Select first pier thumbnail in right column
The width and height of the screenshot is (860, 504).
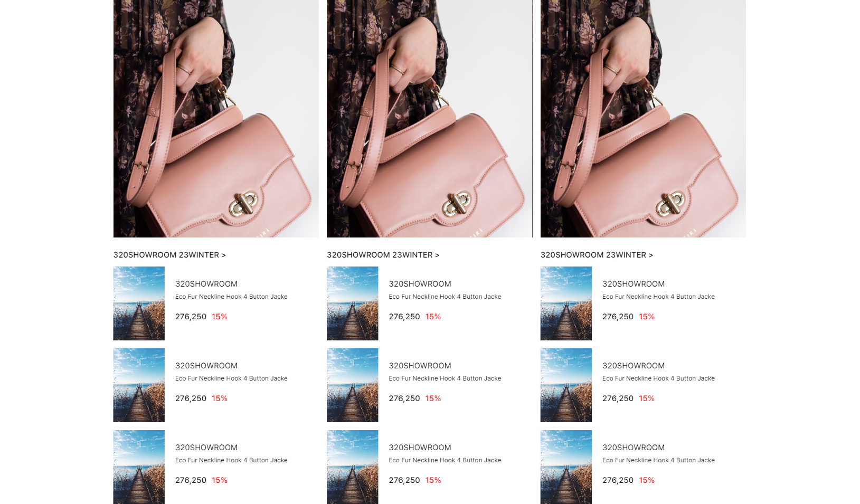[x=566, y=303]
